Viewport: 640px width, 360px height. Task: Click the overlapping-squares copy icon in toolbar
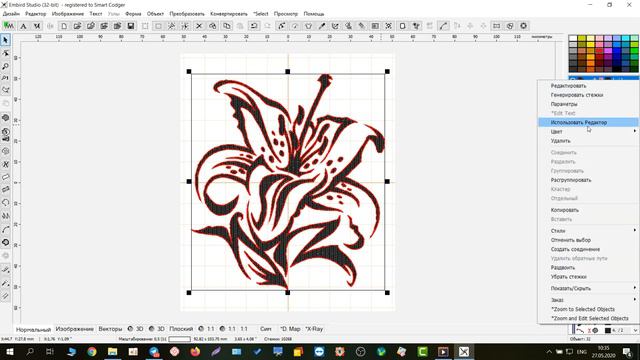[x=227, y=26]
